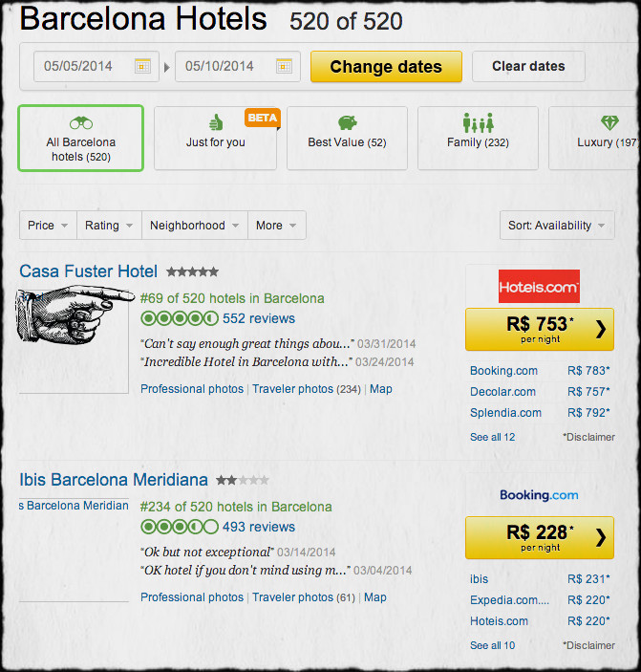This screenshot has height=672, width=641.
Task: Open the More filters dropdown
Action: tap(276, 226)
